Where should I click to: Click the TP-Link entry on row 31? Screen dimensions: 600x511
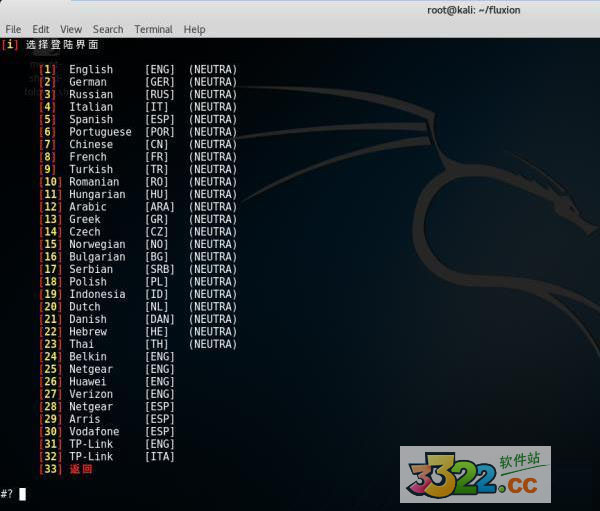[x=91, y=444]
